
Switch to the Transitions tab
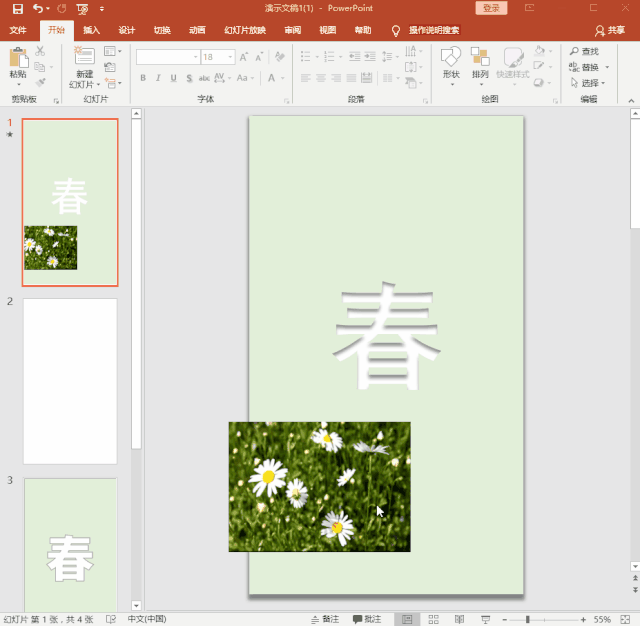162,30
